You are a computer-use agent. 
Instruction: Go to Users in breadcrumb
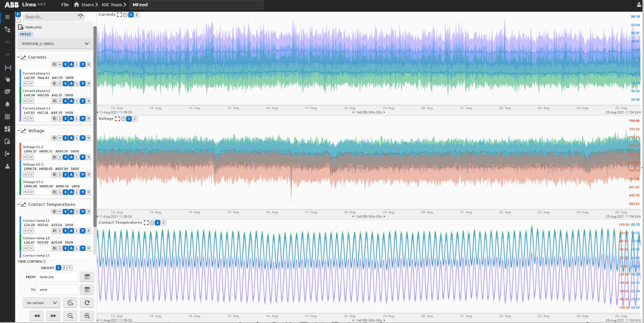coord(88,5)
